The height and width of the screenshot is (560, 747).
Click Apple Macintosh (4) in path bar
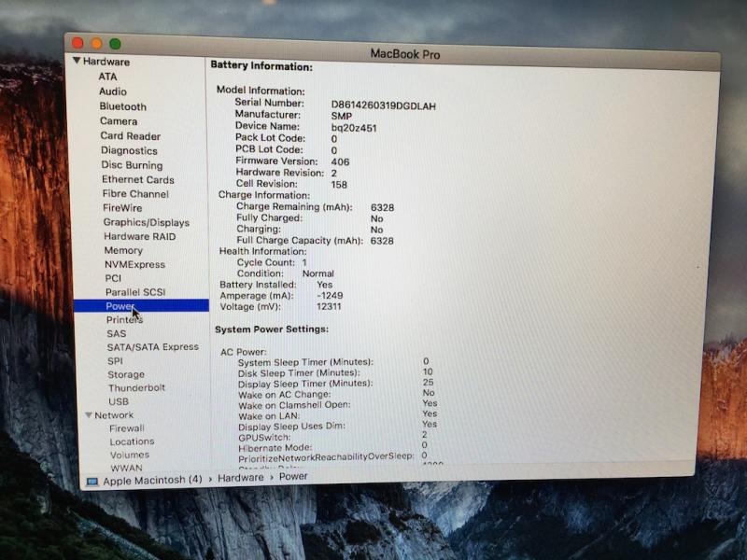click(x=152, y=481)
